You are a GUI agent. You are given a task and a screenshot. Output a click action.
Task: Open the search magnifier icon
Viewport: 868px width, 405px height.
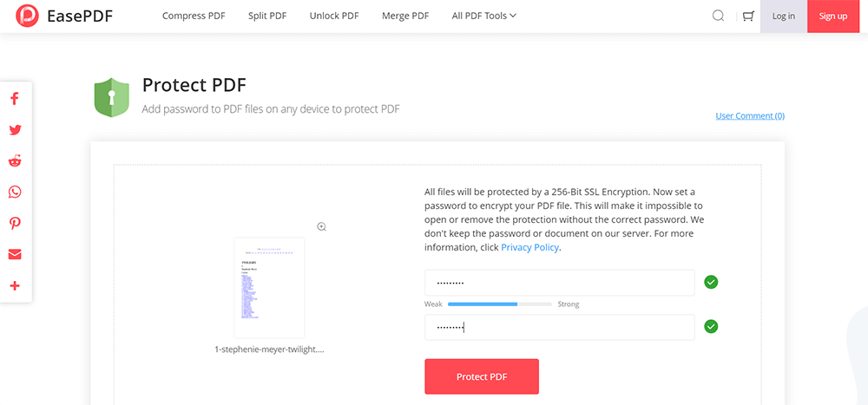click(x=718, y=16)
